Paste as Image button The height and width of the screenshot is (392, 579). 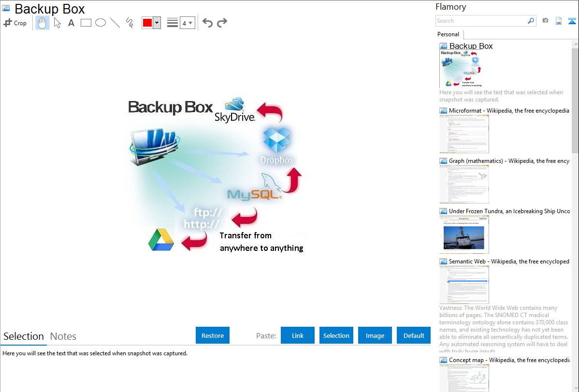pyautogui.click(x=375, y=335)
